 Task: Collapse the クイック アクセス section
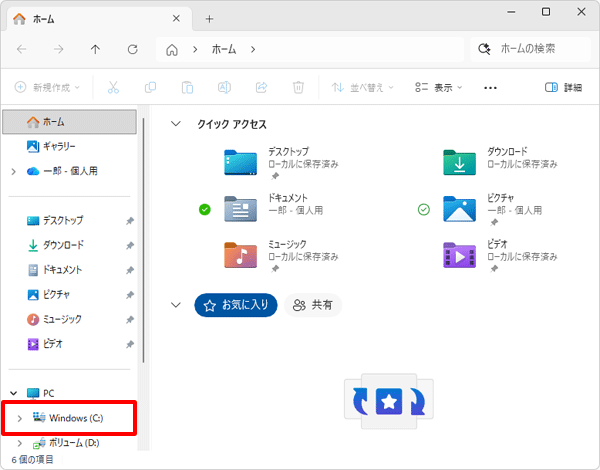(x=176, y=124)
